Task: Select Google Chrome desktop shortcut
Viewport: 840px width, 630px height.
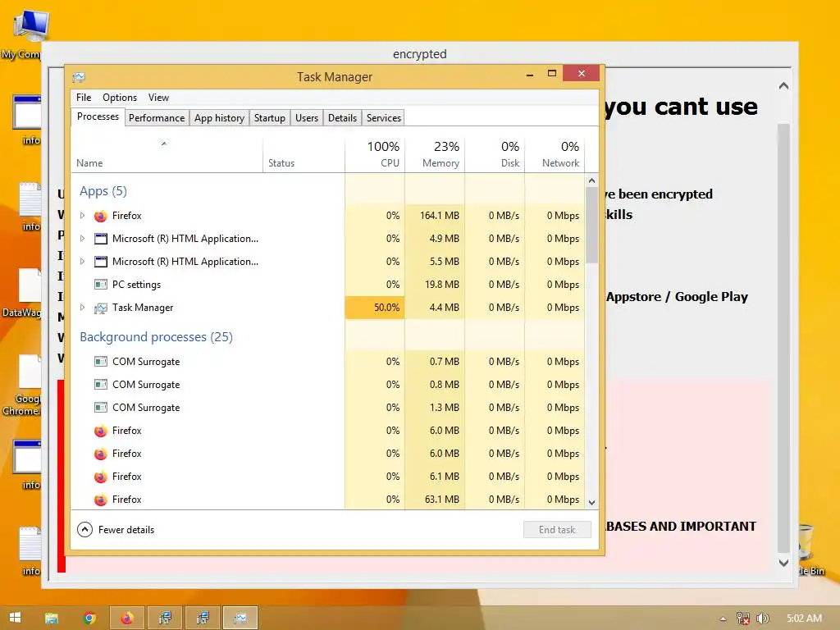Action: [21, 385]
